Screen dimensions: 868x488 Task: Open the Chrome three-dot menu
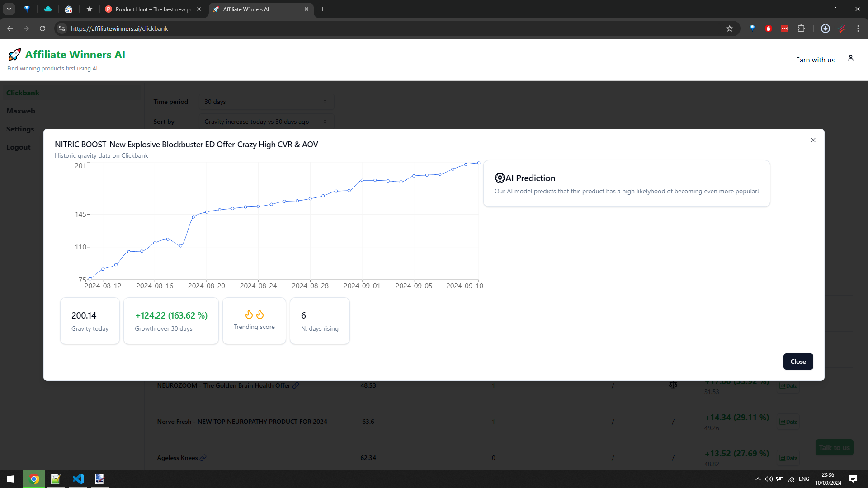coord(858,28)
